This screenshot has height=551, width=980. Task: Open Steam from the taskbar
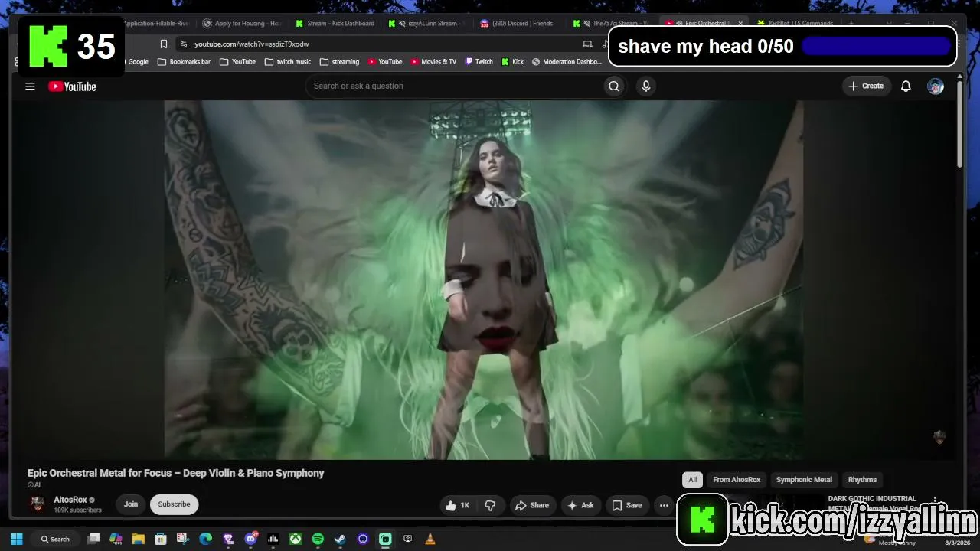341,539
